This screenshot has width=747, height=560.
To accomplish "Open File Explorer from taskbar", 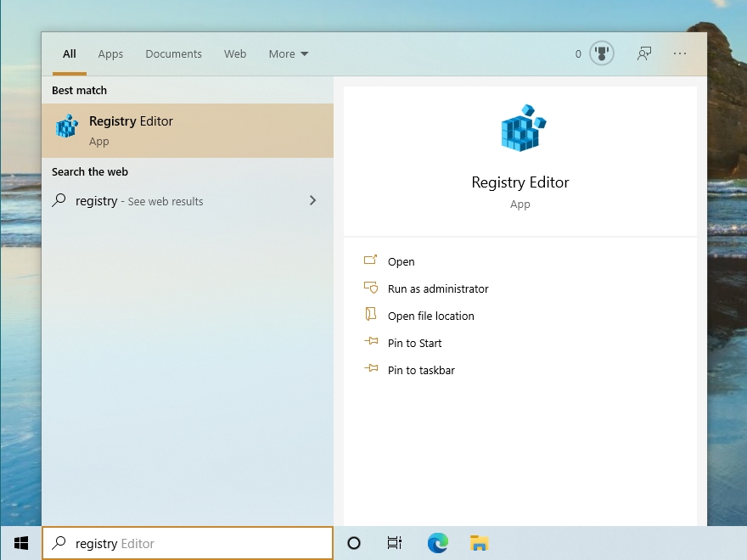I will 480,543.
